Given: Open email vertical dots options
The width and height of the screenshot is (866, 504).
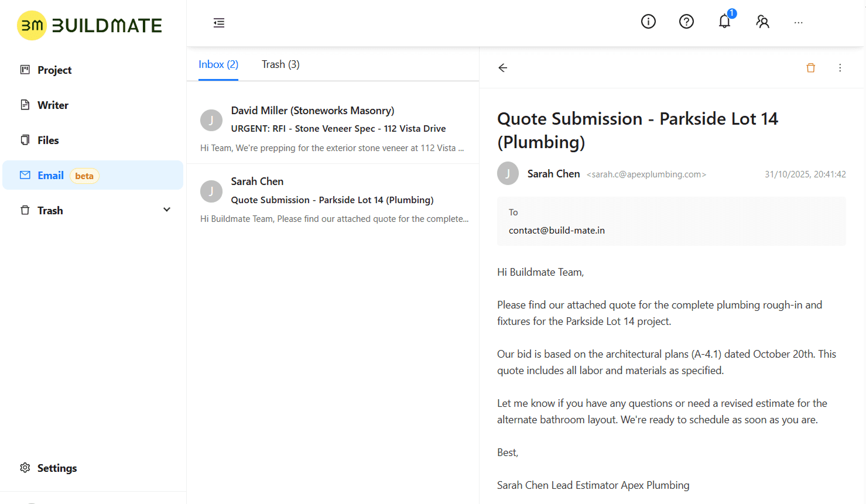Looking at the screenshot, I should pyautogui.click(x=840, y=68).
